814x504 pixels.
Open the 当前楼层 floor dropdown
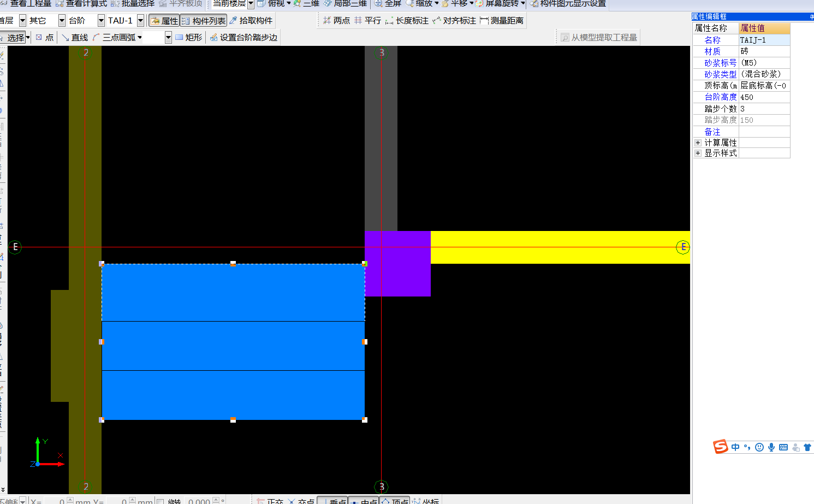pyautogui.click(x=251, y=4)
